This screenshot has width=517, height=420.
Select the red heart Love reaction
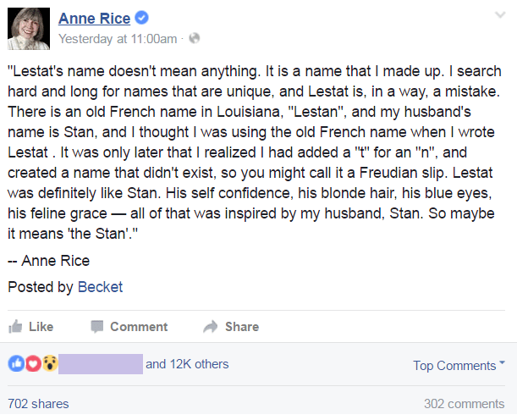33,364
